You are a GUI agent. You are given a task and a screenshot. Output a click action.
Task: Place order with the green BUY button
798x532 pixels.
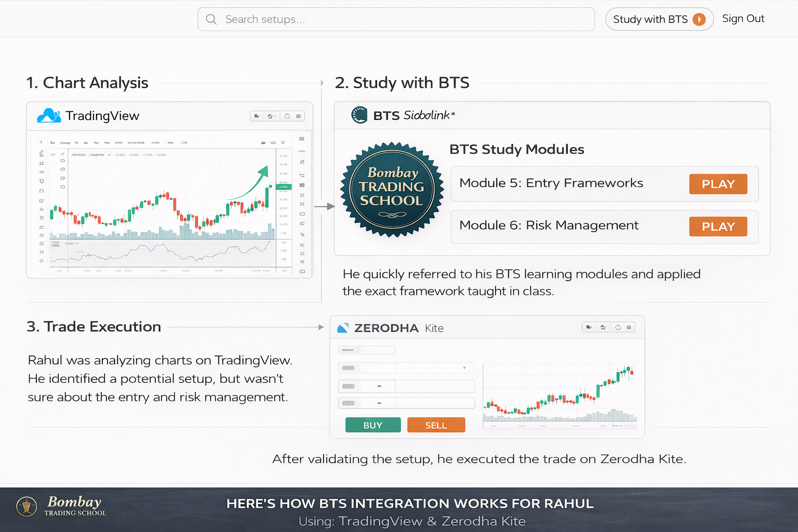pos(373,425)
